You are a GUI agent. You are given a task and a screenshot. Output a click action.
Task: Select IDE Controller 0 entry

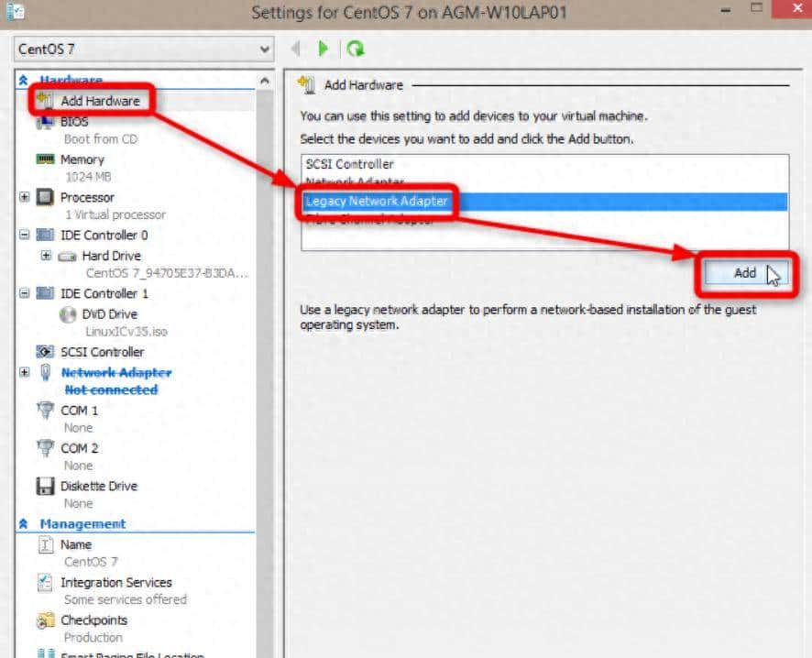[x=104, y=235]
